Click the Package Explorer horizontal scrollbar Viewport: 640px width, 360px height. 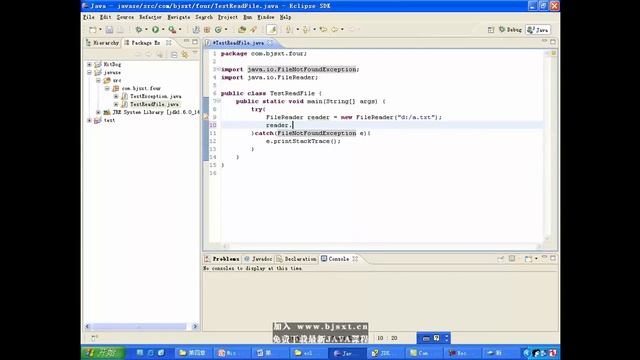(141, 326)
